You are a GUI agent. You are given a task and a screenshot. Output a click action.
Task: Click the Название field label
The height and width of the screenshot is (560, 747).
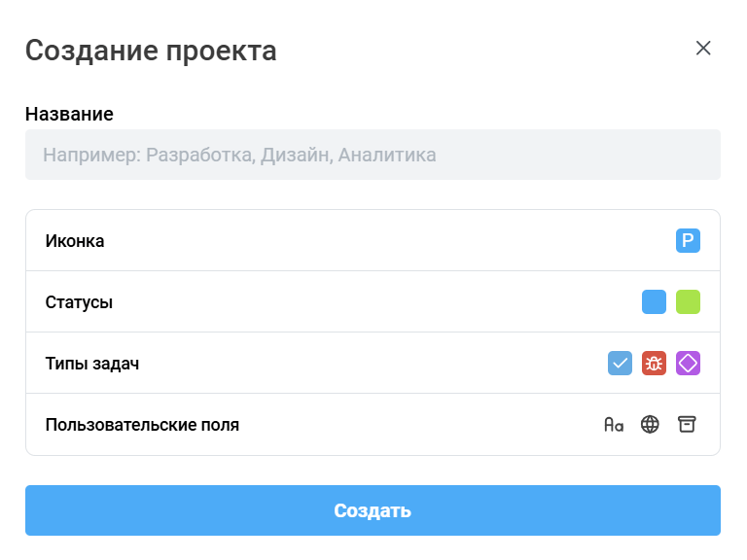70,115
